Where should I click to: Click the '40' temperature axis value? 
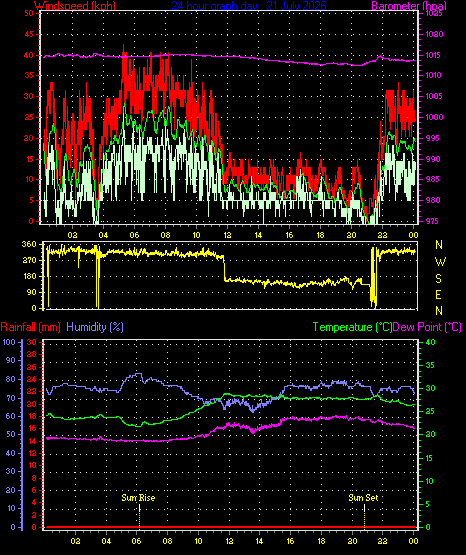(x=430, y=342)
